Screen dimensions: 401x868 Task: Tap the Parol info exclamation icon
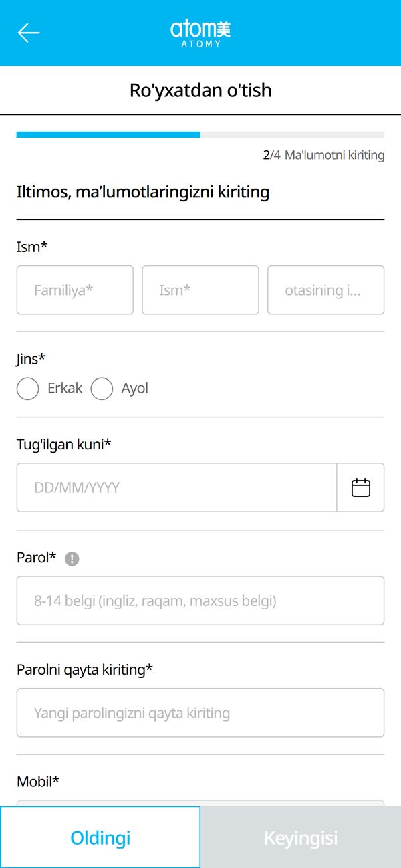click(72, 559)
